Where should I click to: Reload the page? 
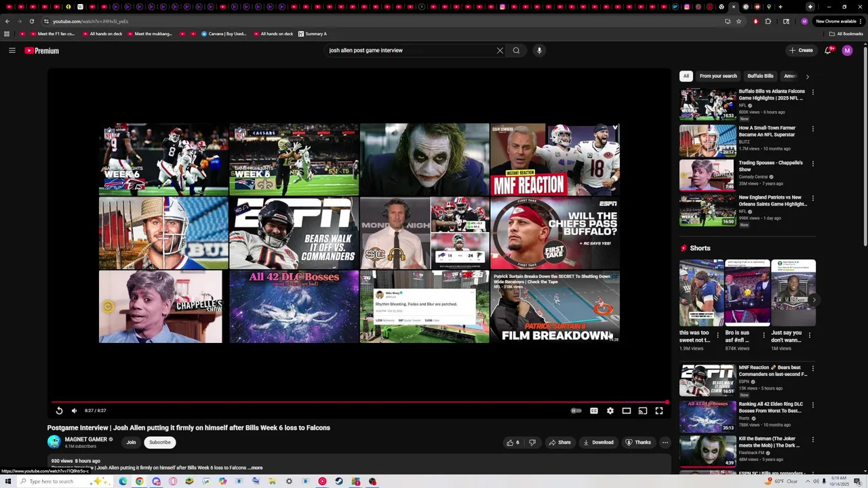31,21
